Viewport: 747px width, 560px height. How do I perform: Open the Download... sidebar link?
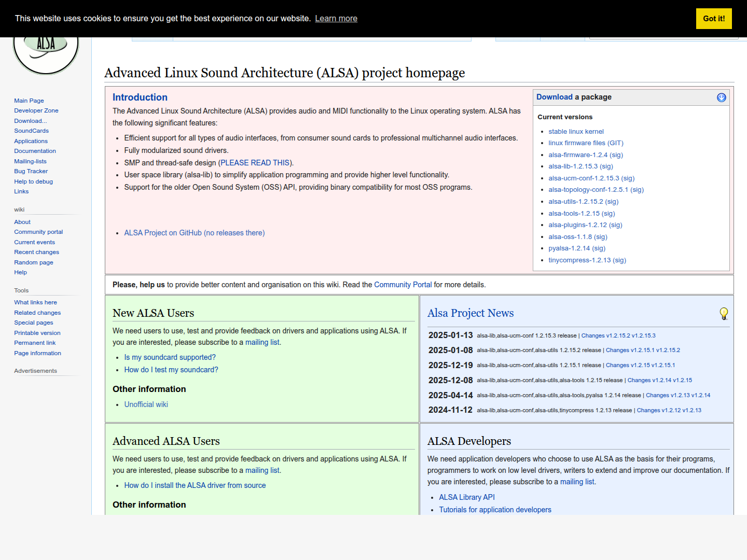click(31, 121)
